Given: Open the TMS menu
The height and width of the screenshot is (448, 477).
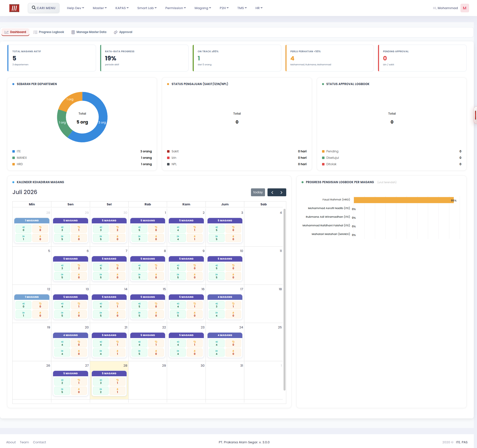Looking at the screenshot, I should [x=242, y=8].
